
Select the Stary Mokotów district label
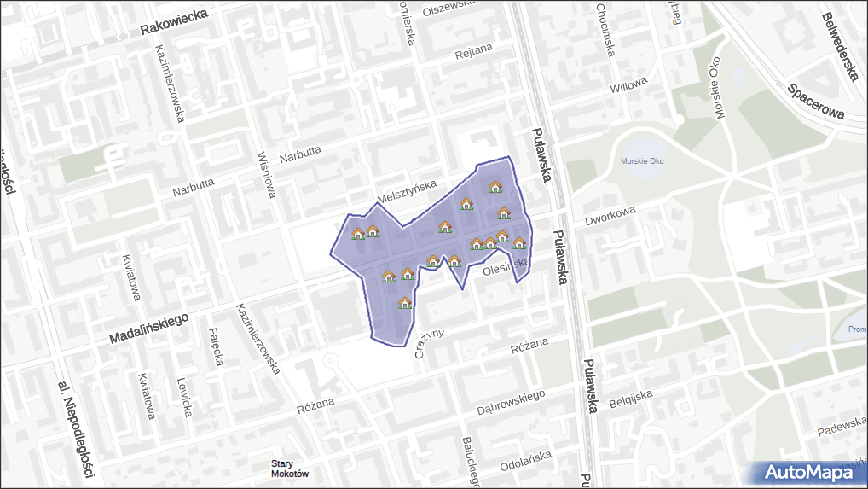coord(290,469)
